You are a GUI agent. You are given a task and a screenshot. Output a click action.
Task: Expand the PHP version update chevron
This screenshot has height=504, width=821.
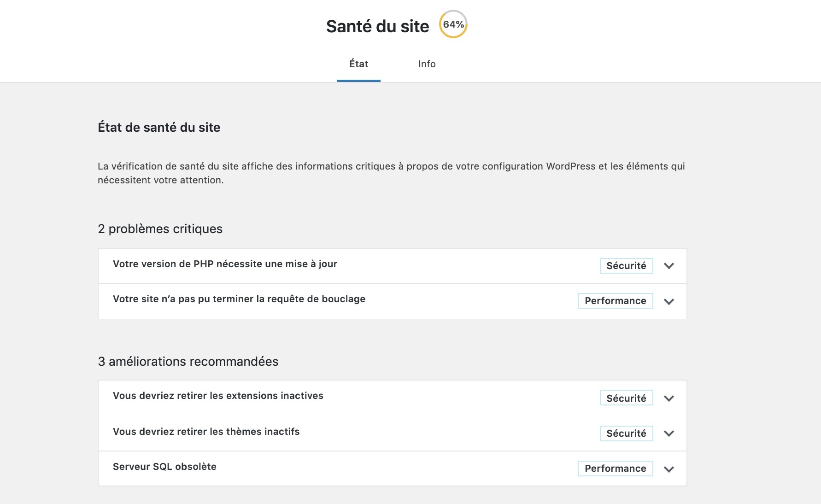click(x=669, y=266)
